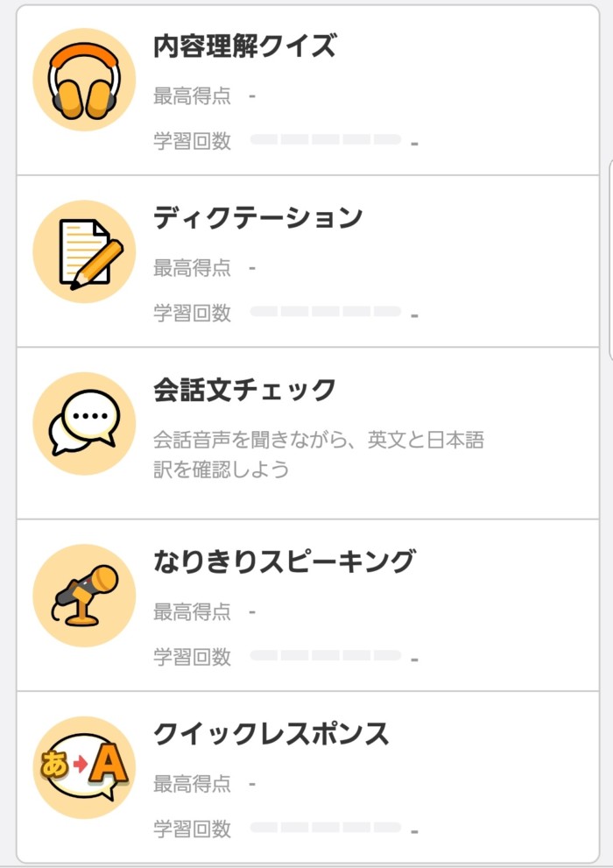The image size is (613, 868).
Task: Click 内容理解クイズ learning count progress bar
Action: point(325,139)
